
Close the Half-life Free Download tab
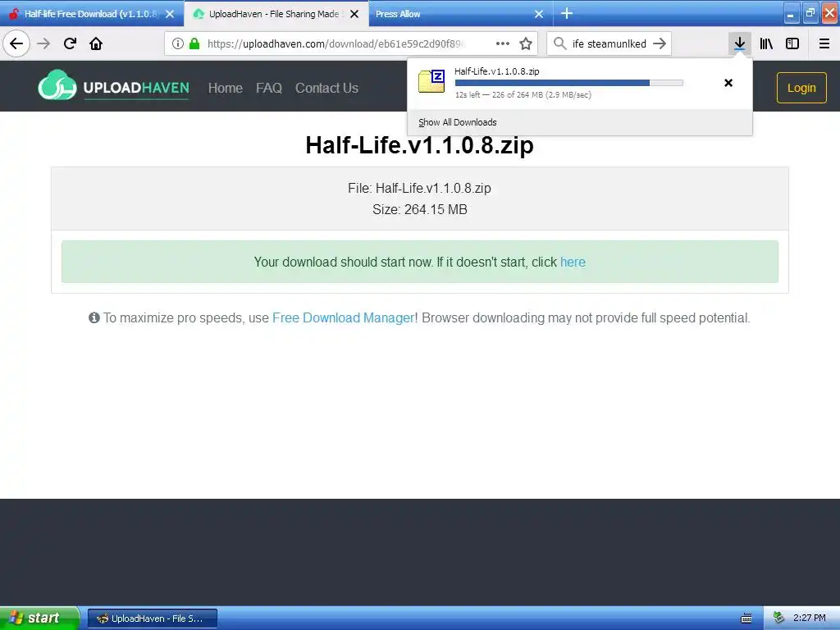pyautogui.click(x=170, y=14)
